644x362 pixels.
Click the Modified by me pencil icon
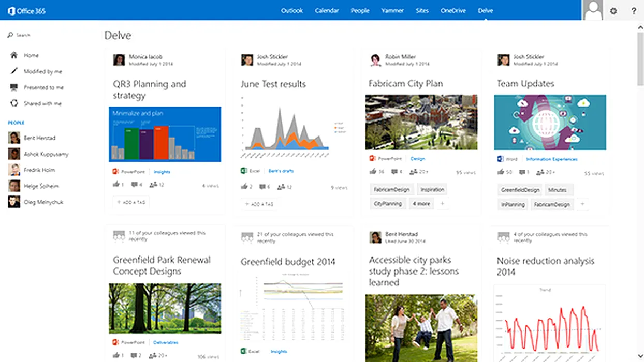pyautogui.click(x=14, y=71)
